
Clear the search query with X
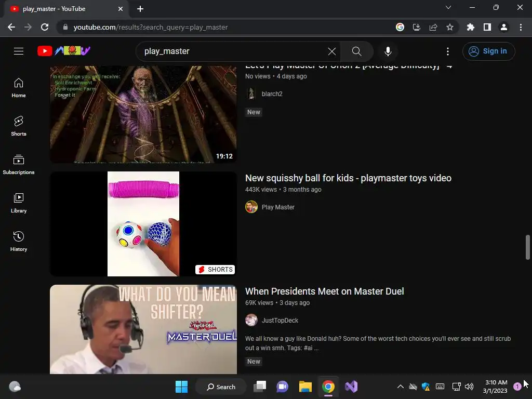tap(332, 51)
